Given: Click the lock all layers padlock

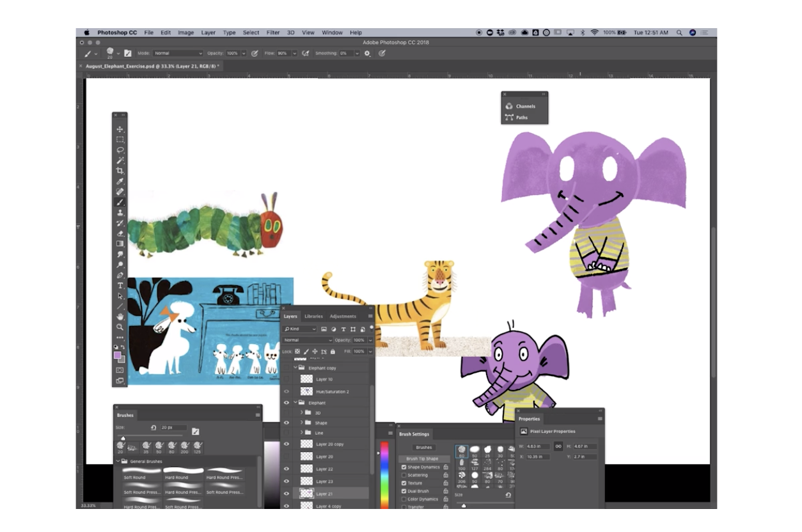Looking at the screenshot, I should click(x=333, y=351).
